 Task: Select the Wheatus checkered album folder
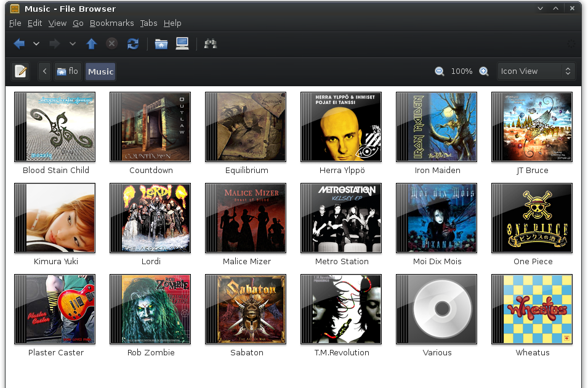tap(532, 309)
